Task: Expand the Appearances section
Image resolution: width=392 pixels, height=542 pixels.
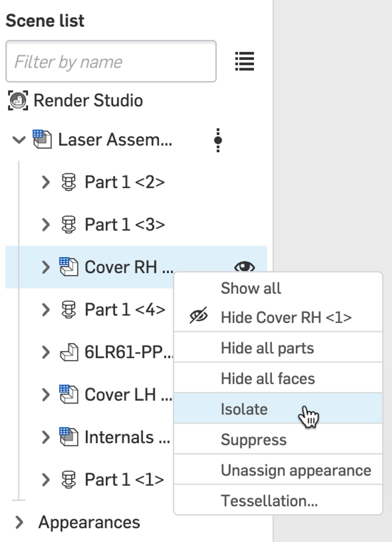Action: 19,522
